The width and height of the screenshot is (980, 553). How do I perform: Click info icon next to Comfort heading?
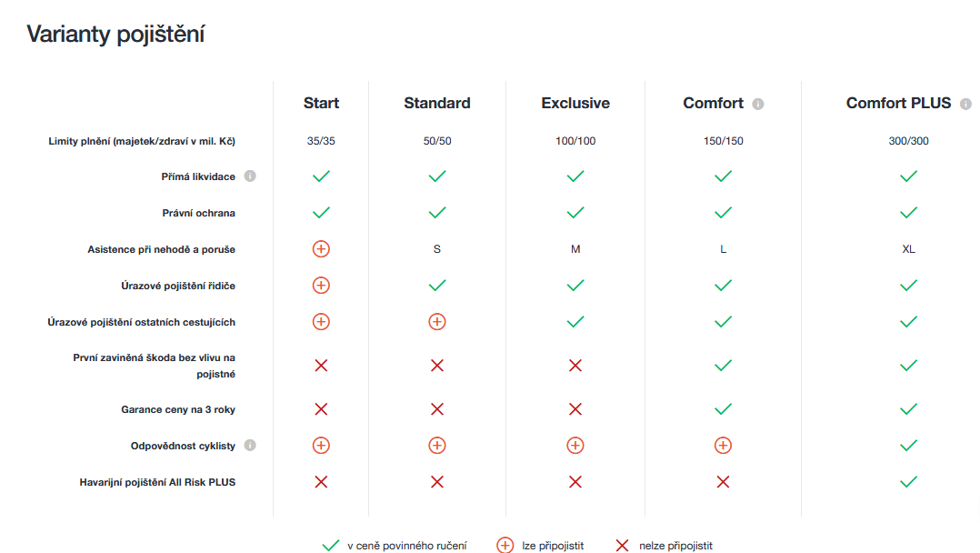758,104
